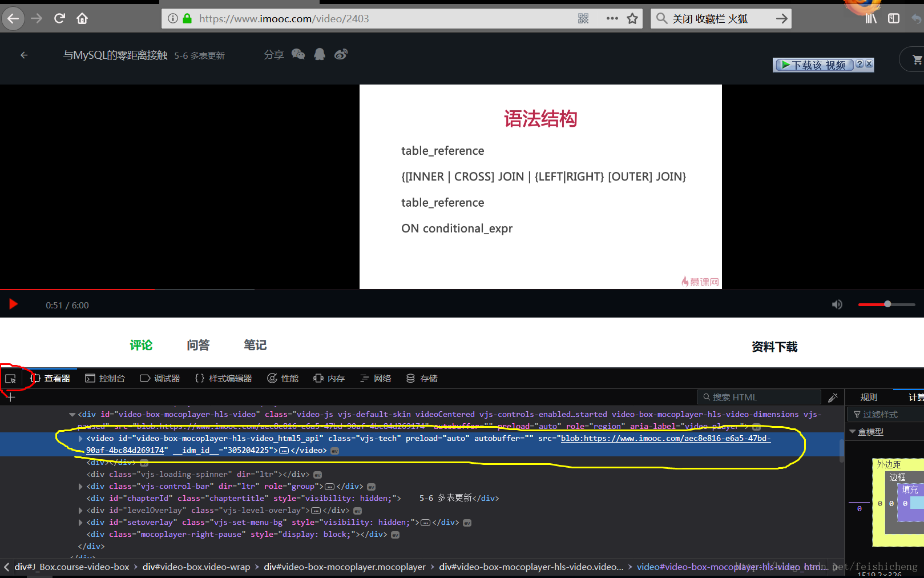This screenshot has width=924, height=578.
Task: Open the 调试器 debugger tab
Action: (x=160, y=378)
